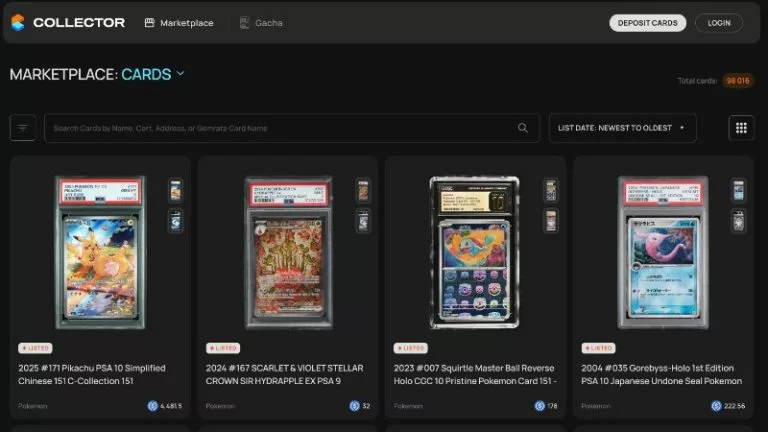Click Listed badge on Hydrapple card
Viewport: 768px width, 432px height.
pos(223,348)
